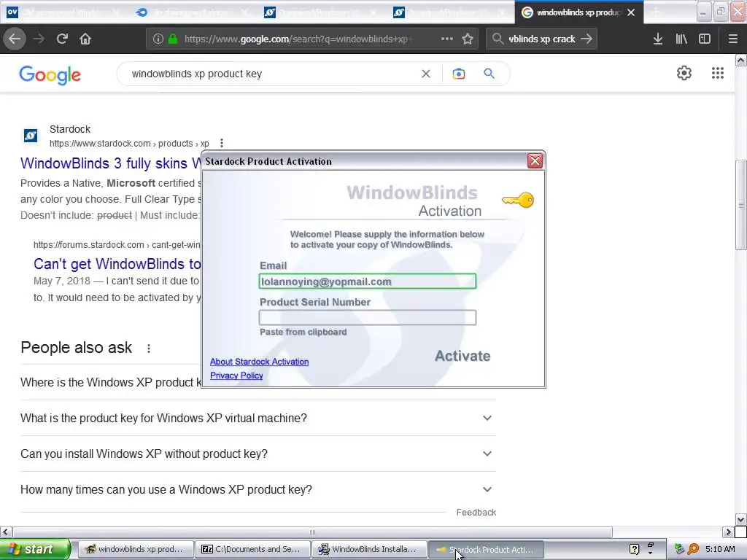
Task: Open more options for Stardock result
Action: (222, 144)
